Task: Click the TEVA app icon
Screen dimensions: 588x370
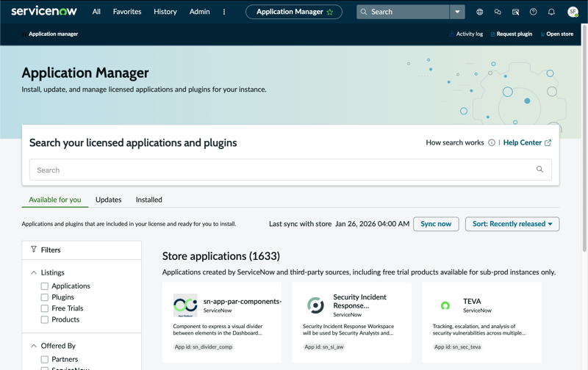Action: point(445,305)
